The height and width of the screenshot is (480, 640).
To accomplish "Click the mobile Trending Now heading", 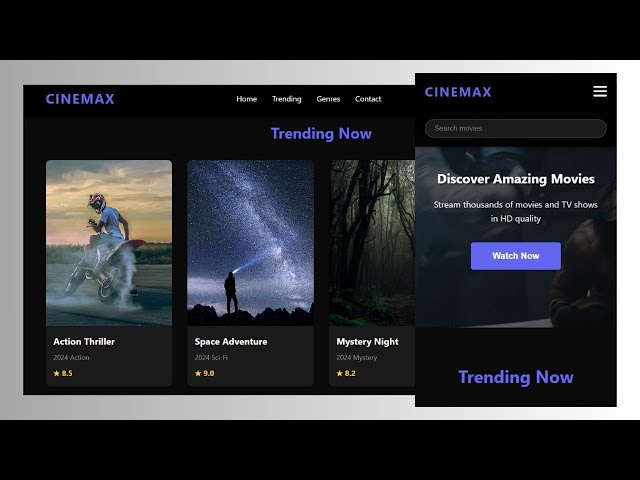I will pos(516,377).
